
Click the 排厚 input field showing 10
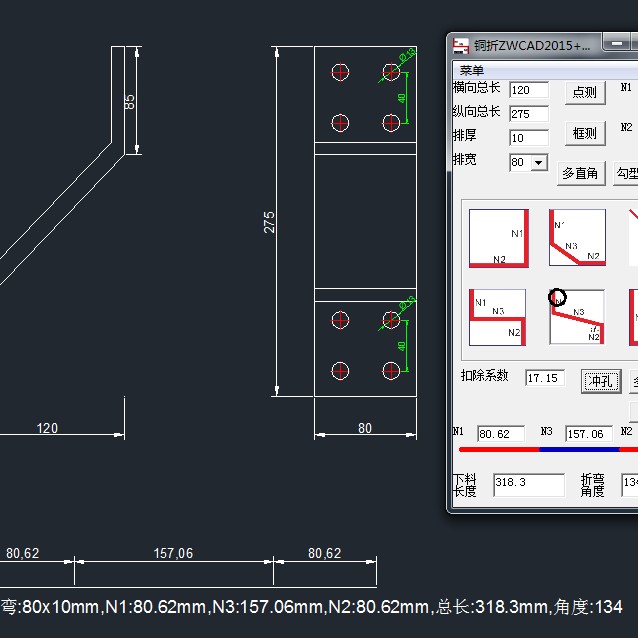coord(529,138)
